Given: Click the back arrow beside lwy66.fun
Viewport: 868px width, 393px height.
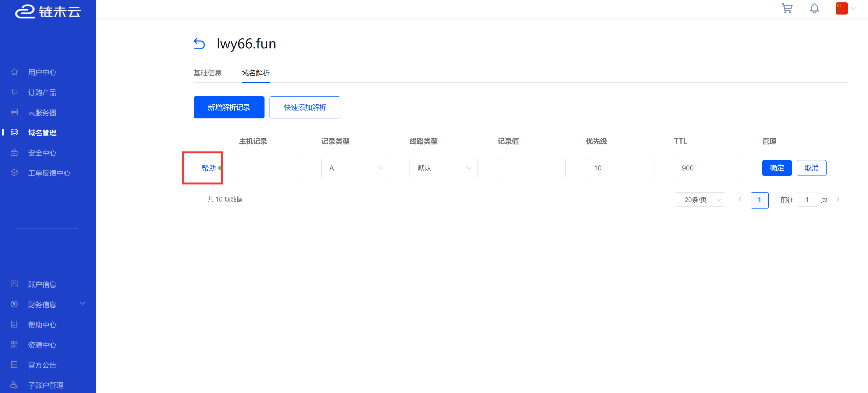Looking at the screenshot, I should click(x=199, y=44).
